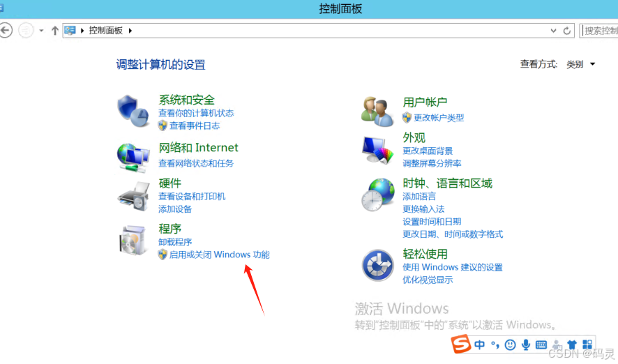Click 卸载程序 link
Image resolution: width=618 pixels, height=364 pixels.
click(x=175, y=242)
